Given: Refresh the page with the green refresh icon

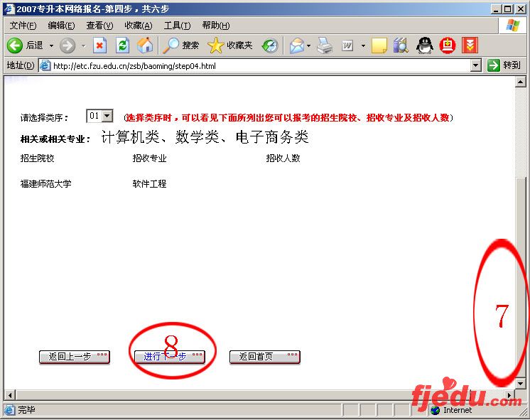Looking at the screenshot, I should coord(122,45).
